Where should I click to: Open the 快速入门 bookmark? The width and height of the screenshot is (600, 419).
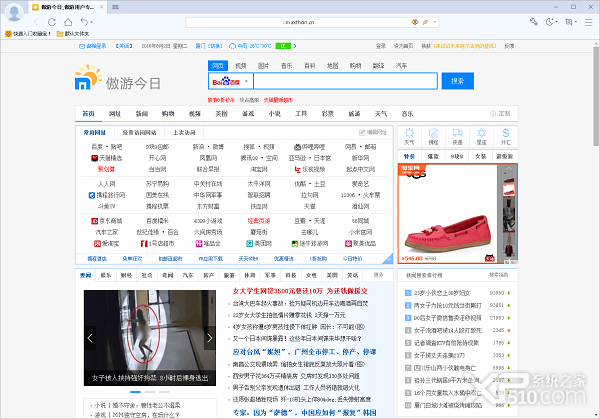pyautogui.click(x=28, y=34)
